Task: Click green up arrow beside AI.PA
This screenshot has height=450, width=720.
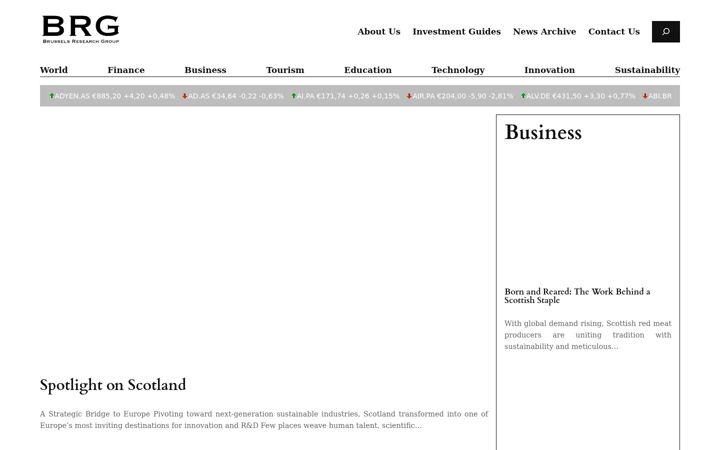Action: 294,96
